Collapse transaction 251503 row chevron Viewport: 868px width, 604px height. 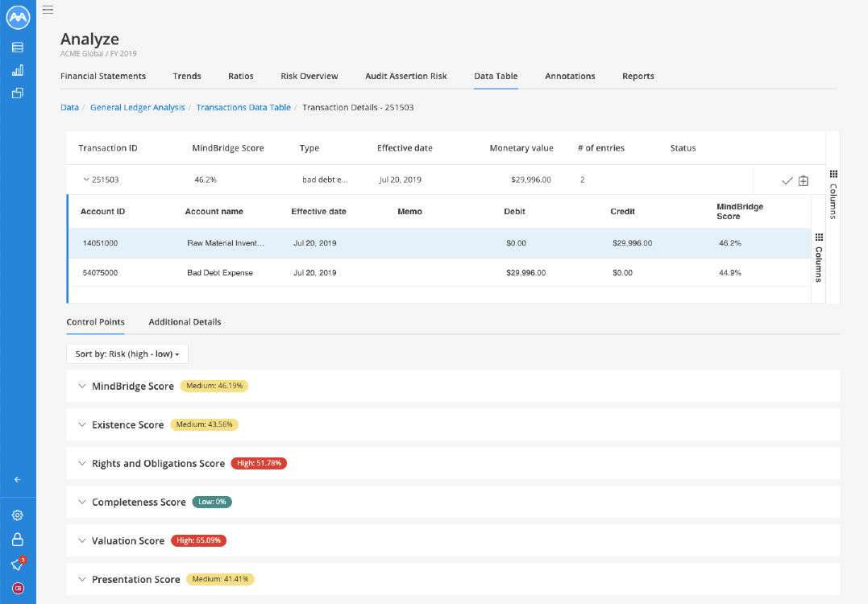tap(85, 180)
